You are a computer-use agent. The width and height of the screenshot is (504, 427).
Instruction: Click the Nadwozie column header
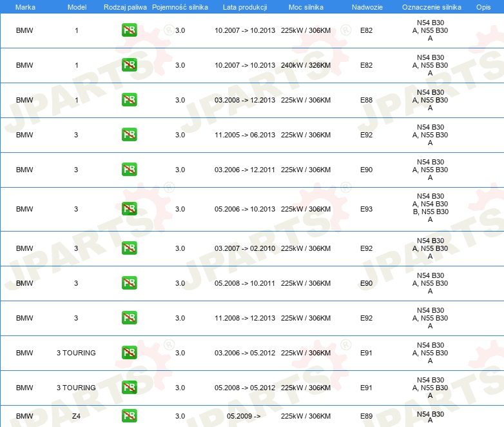(367, 7)
